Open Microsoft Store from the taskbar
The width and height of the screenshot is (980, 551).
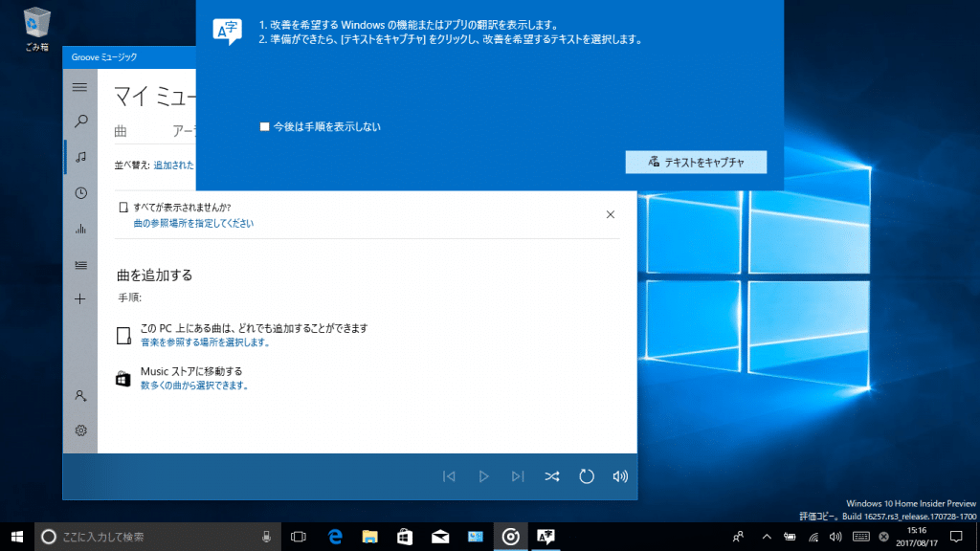pyautogui.click(x=405, y=537)
